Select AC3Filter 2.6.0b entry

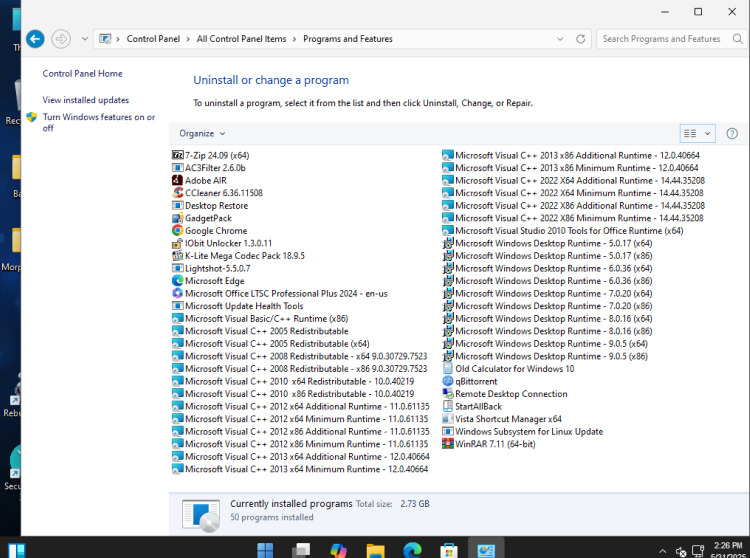click(x=209, y=168)
